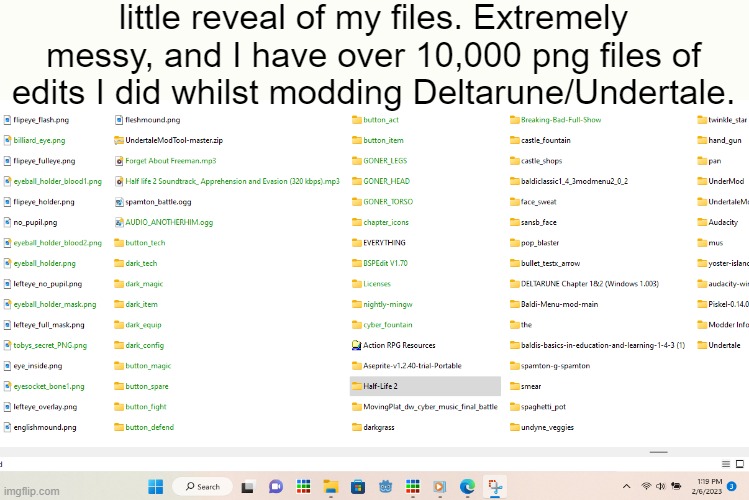The image size is (749, 500).
Task: Open the media player taskbar icon
Action: pos(439,487)
